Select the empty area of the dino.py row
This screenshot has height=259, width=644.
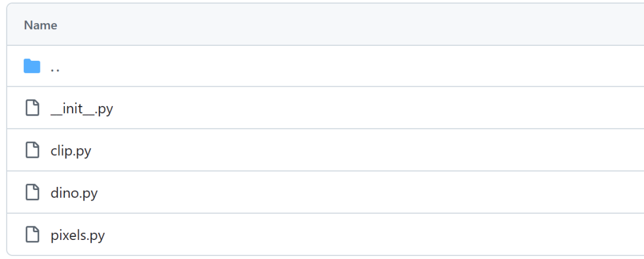(x=370, y=192)
